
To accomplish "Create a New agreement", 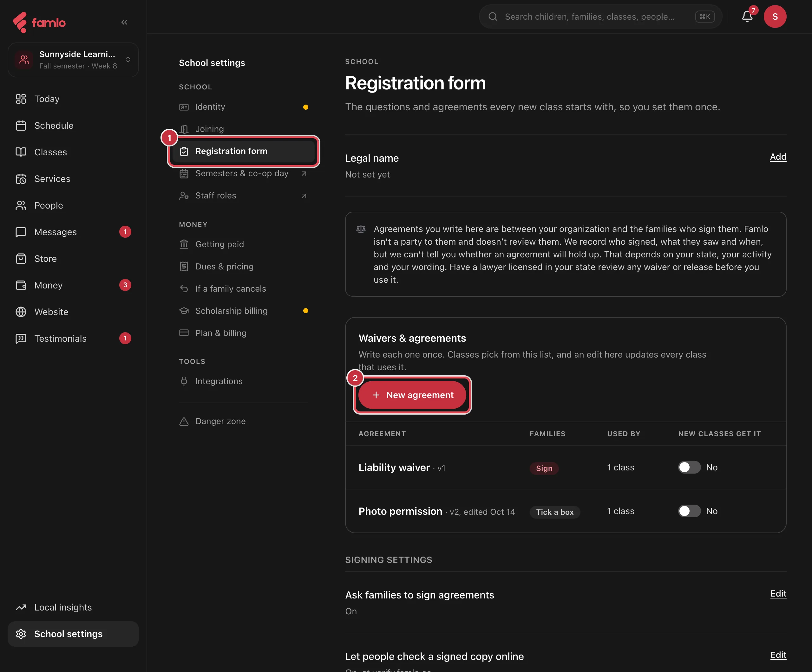I will (412, 395).
